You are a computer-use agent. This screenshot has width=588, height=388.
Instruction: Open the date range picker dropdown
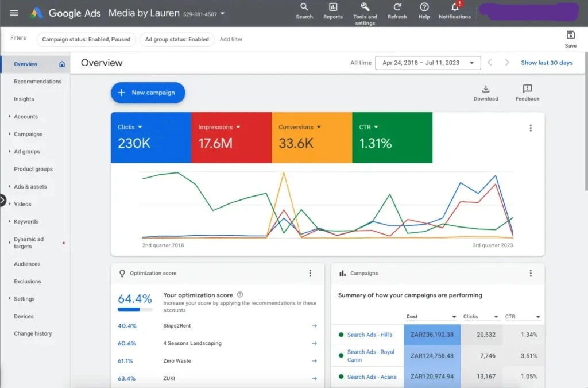pyautogui.click(x=427, y=63)
